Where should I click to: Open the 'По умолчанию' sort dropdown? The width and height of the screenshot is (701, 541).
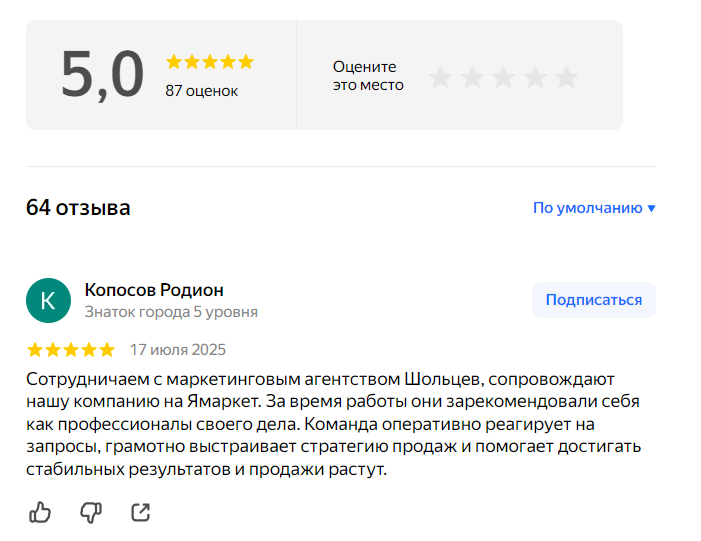pos(587,208)
